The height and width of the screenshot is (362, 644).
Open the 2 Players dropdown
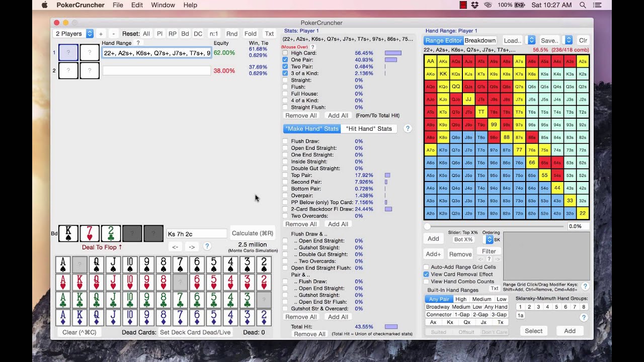click(x=73, y=34)
